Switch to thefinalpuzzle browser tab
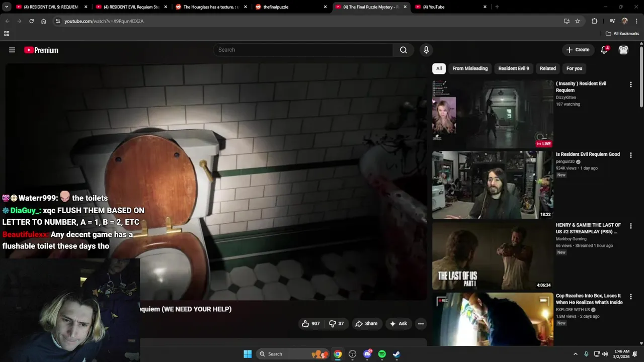 [x=290, y=7]
